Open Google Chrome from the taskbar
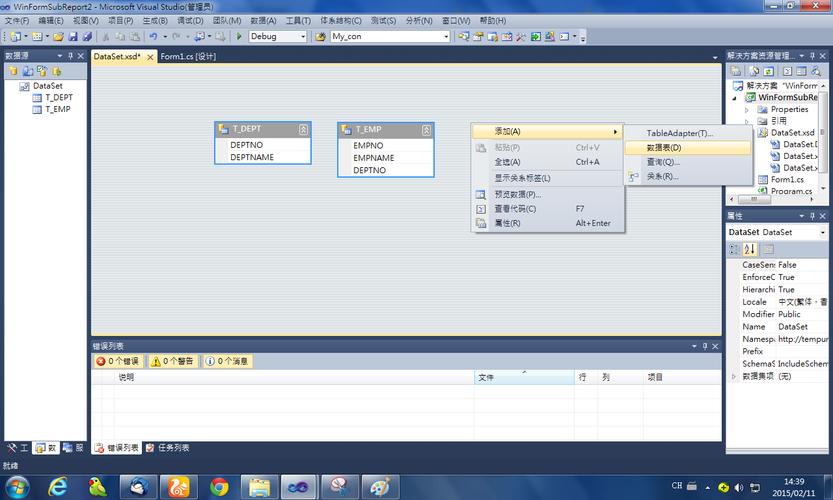This screenshot has width=833, height=500. (x=219, y=486)
